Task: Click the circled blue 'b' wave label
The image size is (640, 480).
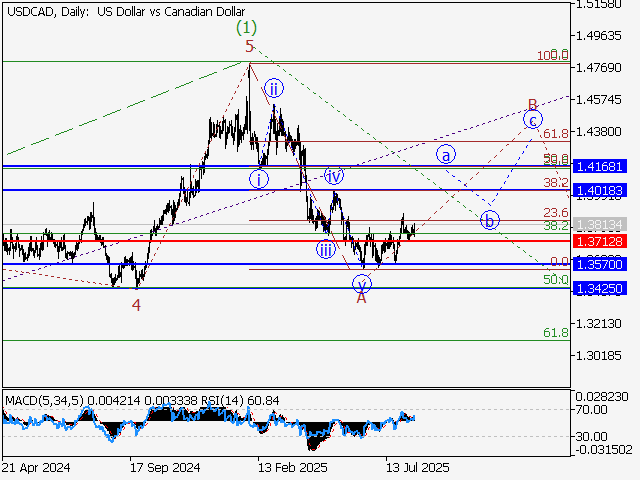Action: 489,220
